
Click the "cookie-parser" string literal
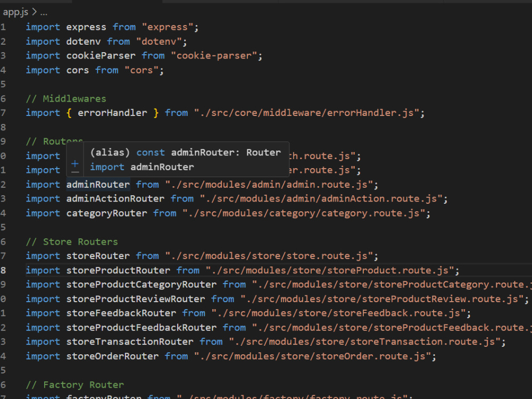click(214, 56)
